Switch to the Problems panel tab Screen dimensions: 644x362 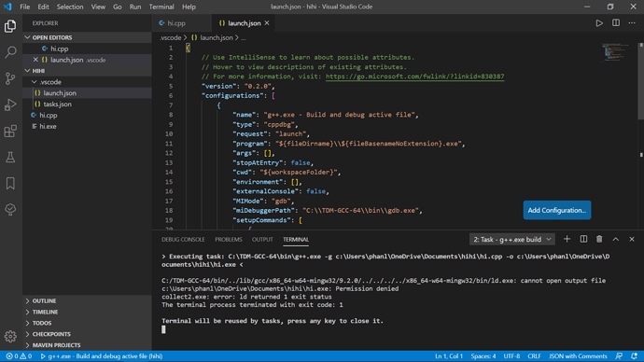tap(229, 239)
